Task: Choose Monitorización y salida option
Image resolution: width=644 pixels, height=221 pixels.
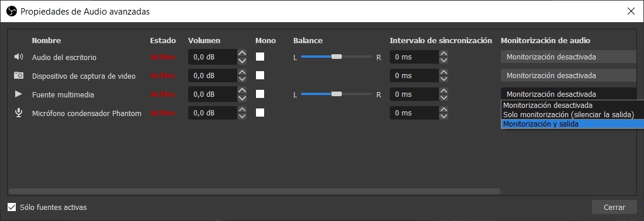Action: (573, 124)
